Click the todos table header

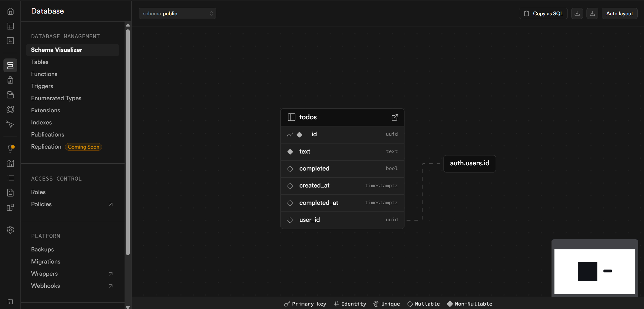342,117
